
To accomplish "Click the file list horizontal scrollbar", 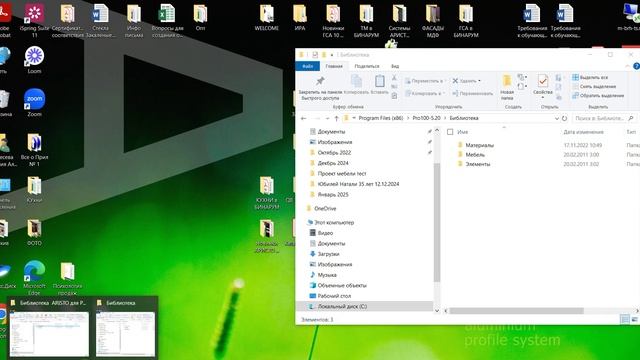I will 516,311.
